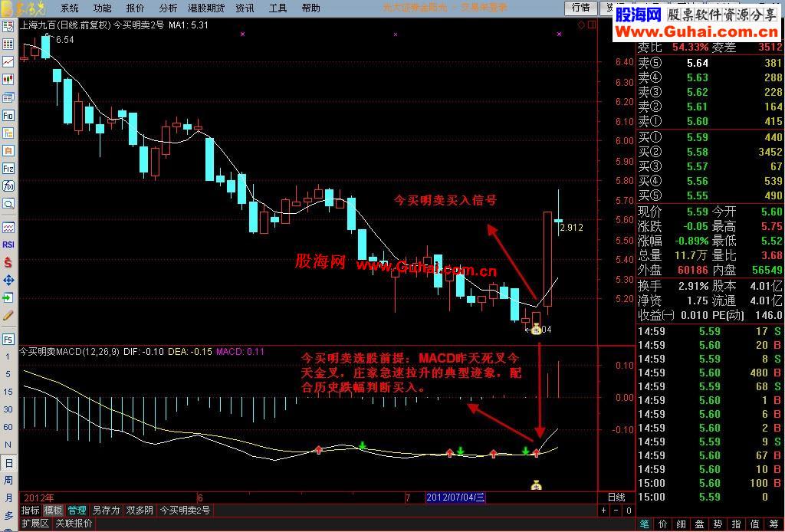This screenshot has height=532, width=785.
Task: Switch to 30-minute period
Action: coord(8,409)
